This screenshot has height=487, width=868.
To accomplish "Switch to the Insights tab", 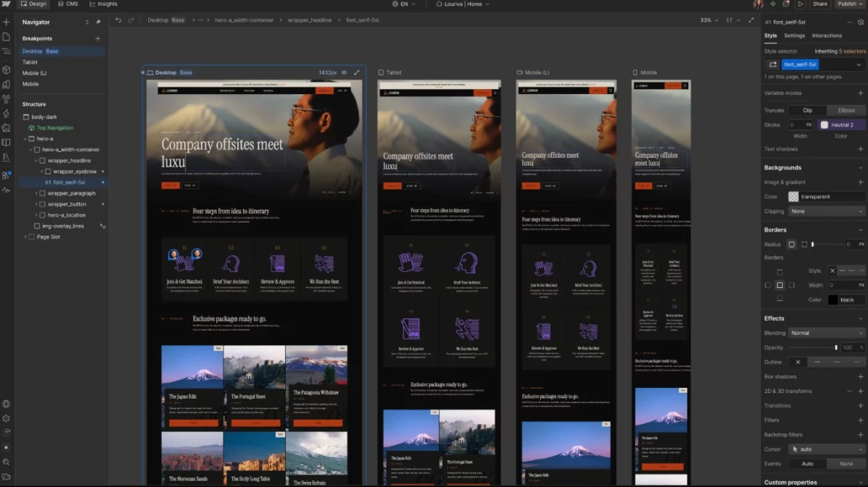I will (103, 4).
